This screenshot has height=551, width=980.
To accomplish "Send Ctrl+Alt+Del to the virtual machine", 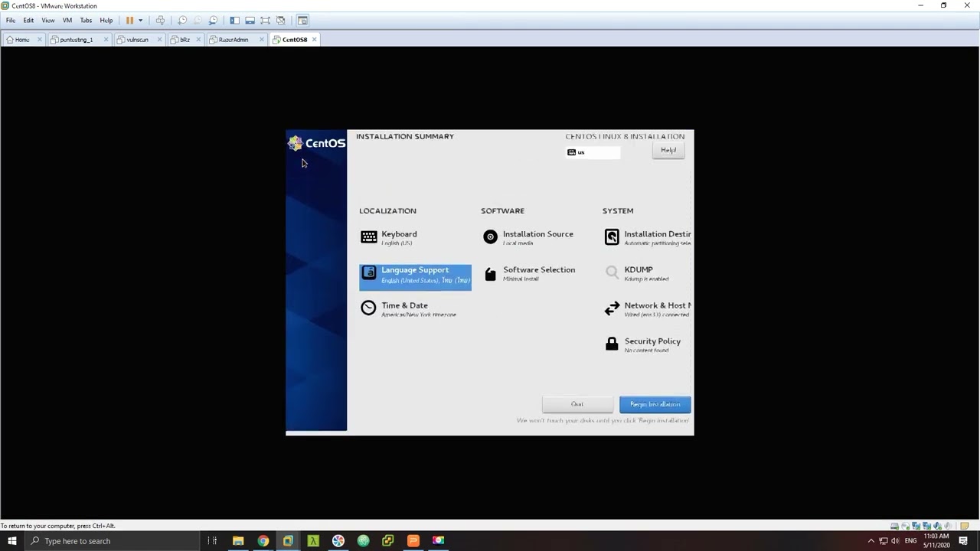I will (x=160, y=20).
